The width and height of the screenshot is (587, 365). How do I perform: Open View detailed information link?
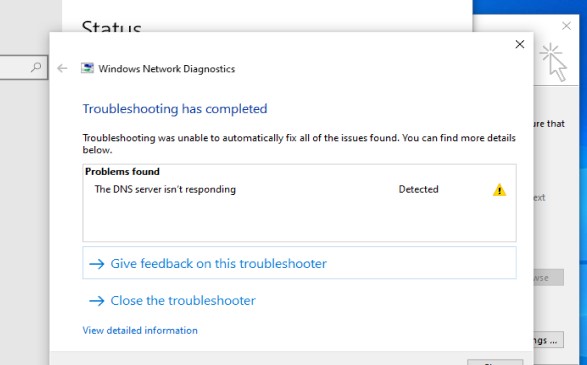coord(140,330)
